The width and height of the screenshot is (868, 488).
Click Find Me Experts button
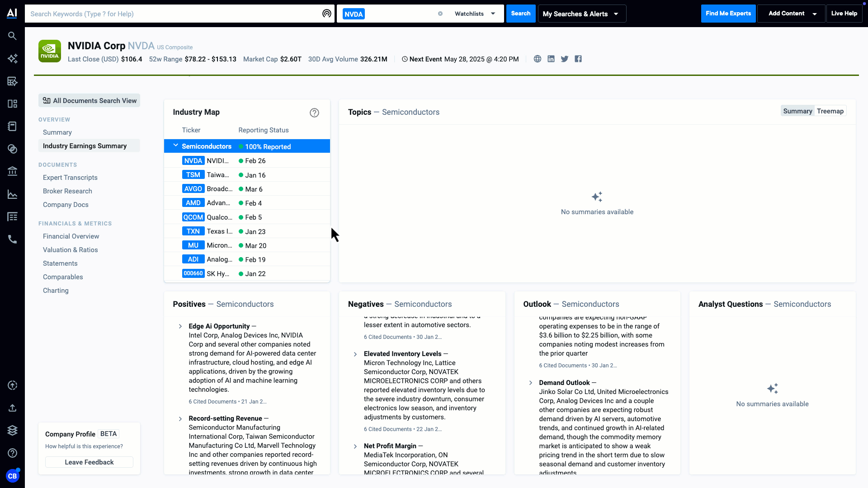pyautogui.click(x=728, y=14)
